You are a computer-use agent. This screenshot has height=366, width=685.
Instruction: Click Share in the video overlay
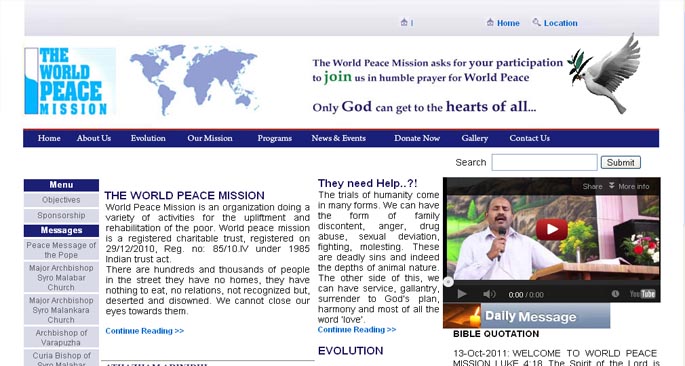pos(592,186)
